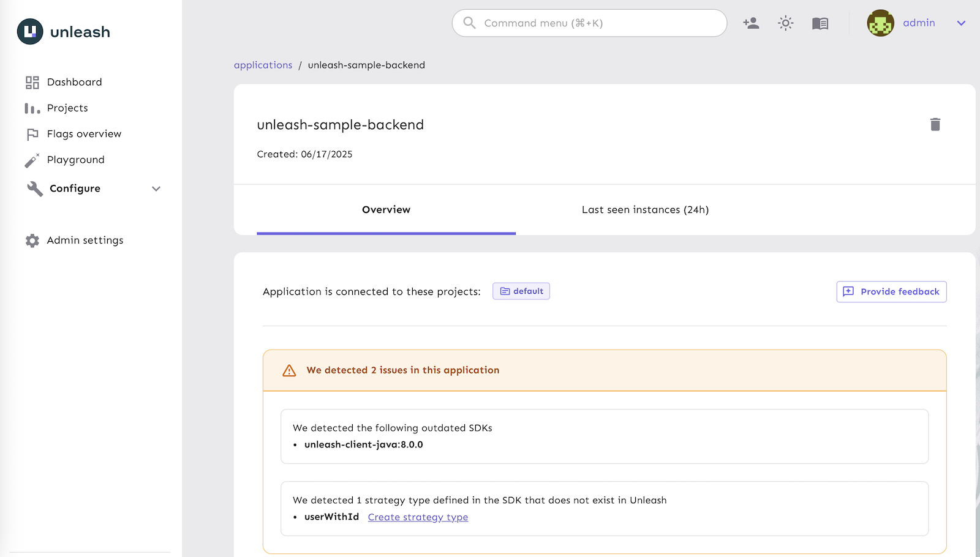The height and width of the screenshot is (557, 980).
Task: Switch to Last seen instances tab
Action: [x=645, y=210]
